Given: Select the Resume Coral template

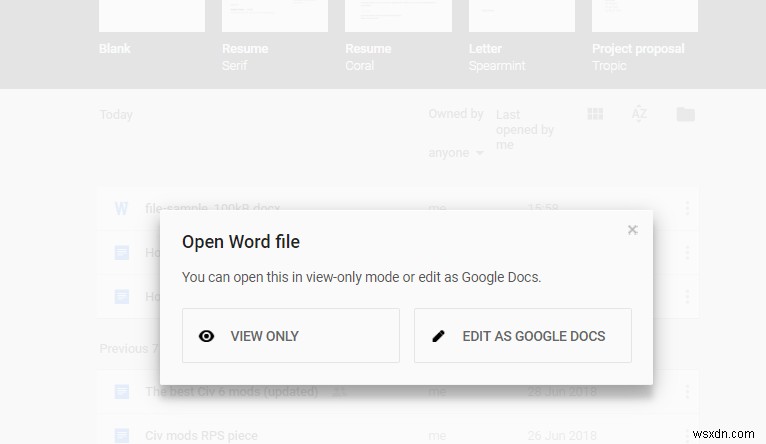Looking at the screenshot, I should coord(398,16).
